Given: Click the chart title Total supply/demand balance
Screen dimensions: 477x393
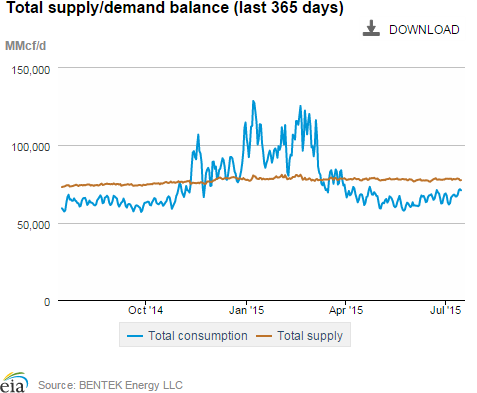Looking at the screenshot, I should click(x=175, y=7).
